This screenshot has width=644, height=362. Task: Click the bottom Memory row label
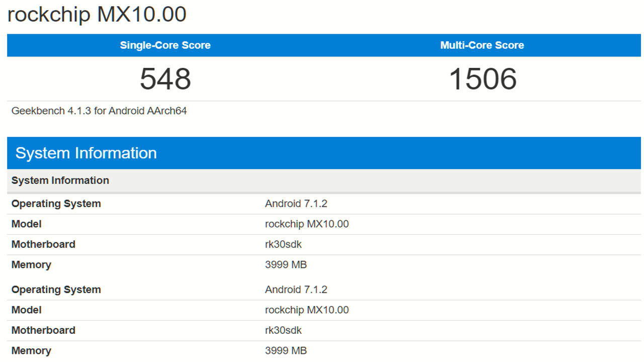(x=31, y=350)
